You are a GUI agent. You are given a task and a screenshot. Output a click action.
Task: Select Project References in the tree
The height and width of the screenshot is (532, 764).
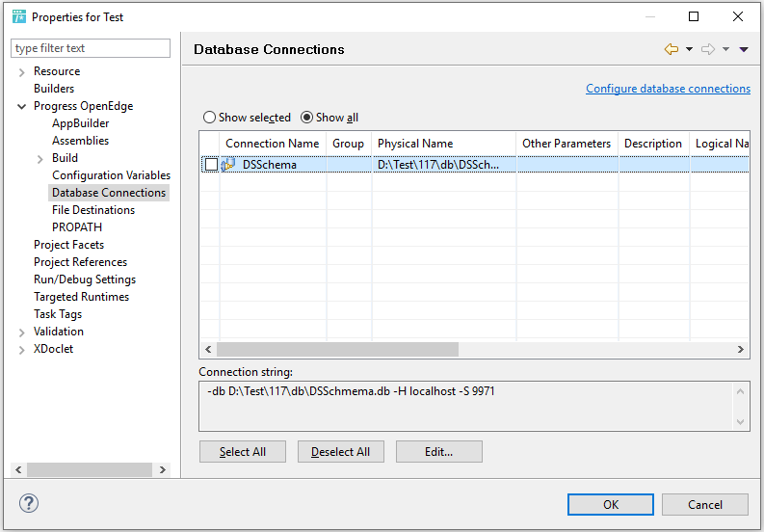point(80,262)
